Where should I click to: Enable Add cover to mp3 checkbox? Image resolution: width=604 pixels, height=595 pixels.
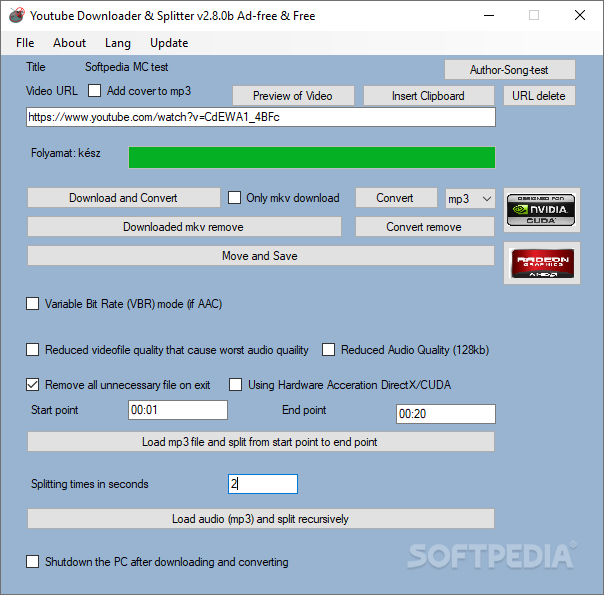[94, 91]
